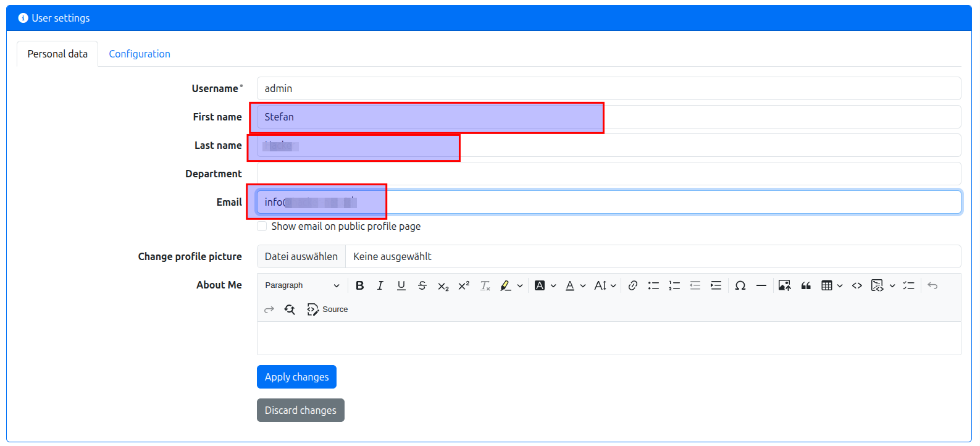Click the Apply changes button
This screenshot has width=980, height=446.
tap(296, 377)
